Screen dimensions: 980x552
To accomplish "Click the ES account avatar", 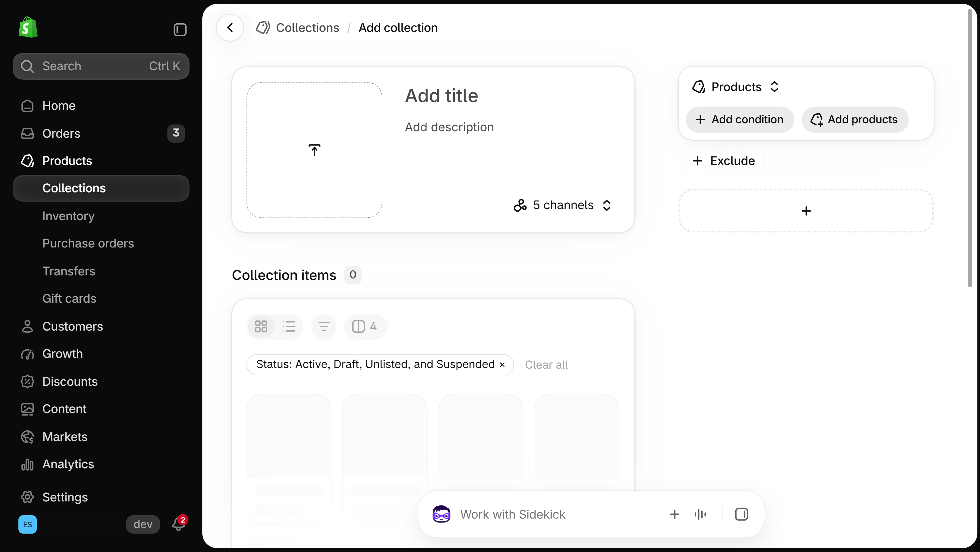I will pyautogui.click(x=27, y=524).
